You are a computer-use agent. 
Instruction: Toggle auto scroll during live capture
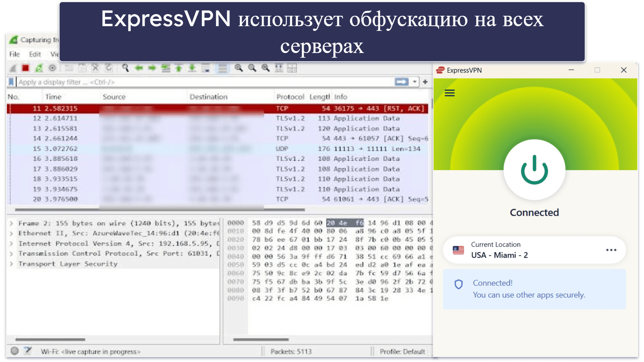tap(206, 68)
